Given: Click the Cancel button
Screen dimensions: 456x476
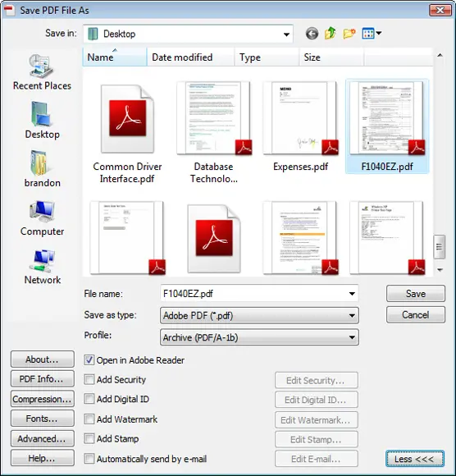Looking at the screenshot, I should [416, 315].
